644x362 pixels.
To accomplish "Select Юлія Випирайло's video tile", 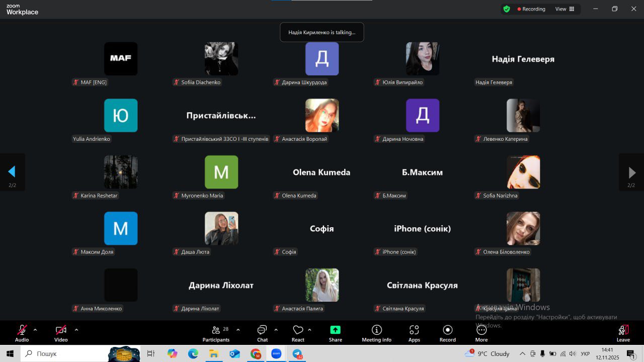I will 423,59.
